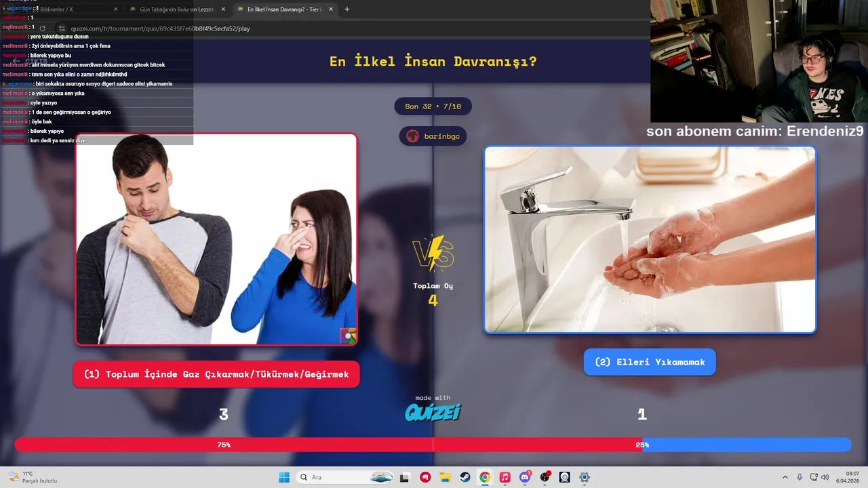Click the taskbar Ara search box
The height and width of the screenshot is (488, 868).
pos(345,477)
